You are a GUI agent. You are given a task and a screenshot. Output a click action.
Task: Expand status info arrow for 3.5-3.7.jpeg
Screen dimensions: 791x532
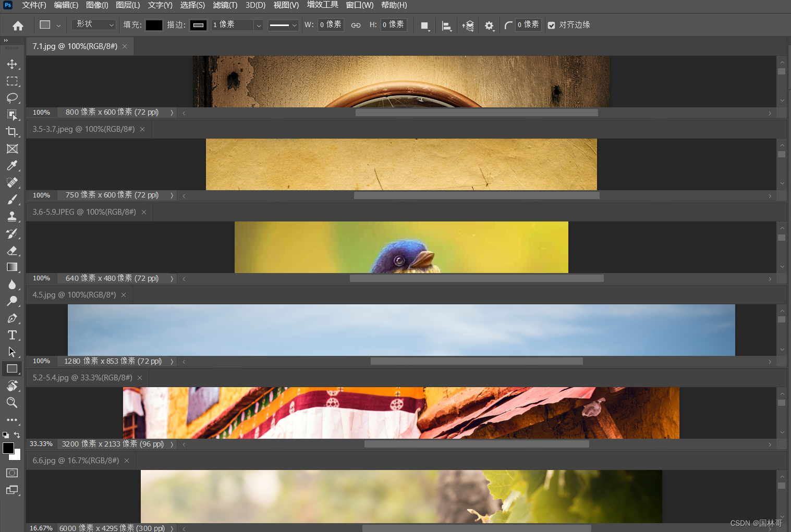point(172,195)
